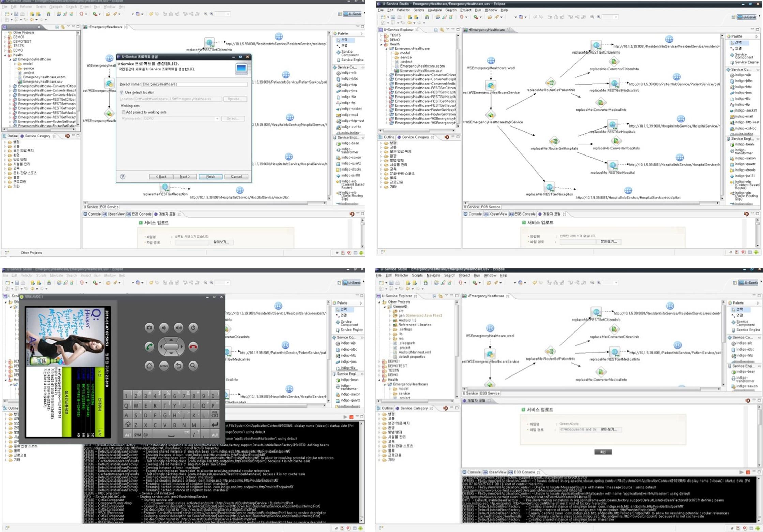The width and height of the screenshot is (763, 532).
Task: Click the help icon in project-creation dialog
Action: pyautogui.click(x=123, y=176)
